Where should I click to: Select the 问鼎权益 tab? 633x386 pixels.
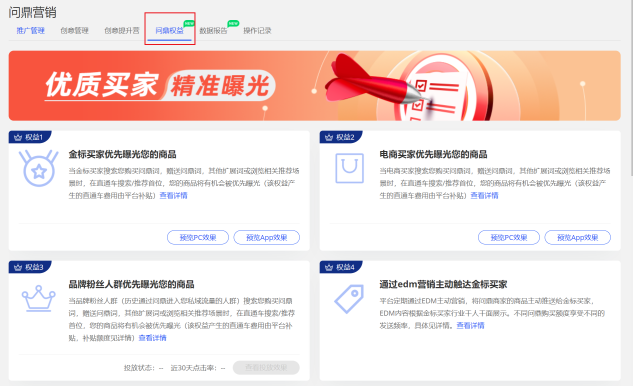point(170,31)
